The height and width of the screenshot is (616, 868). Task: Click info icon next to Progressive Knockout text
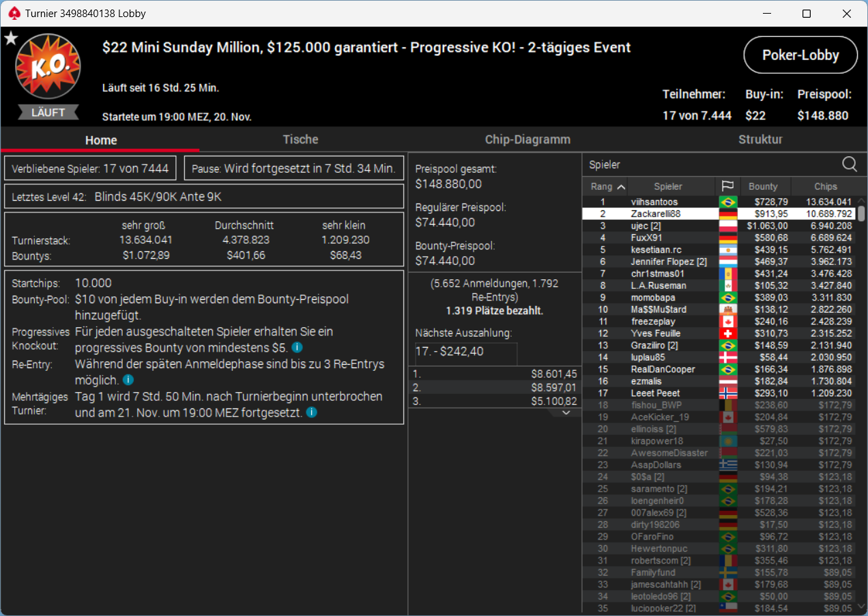(298, 348)
